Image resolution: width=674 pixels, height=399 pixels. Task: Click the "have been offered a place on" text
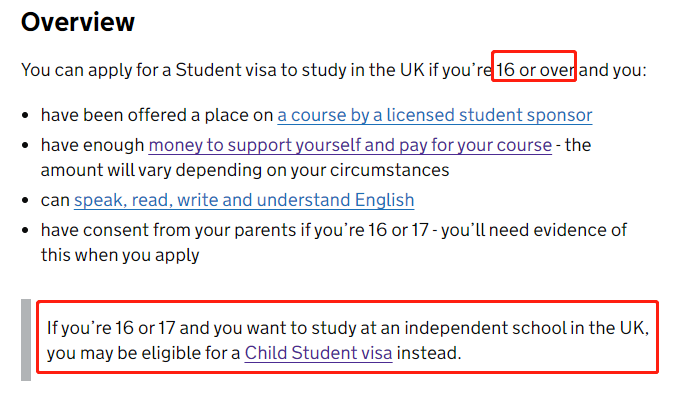tap(157, 115)
